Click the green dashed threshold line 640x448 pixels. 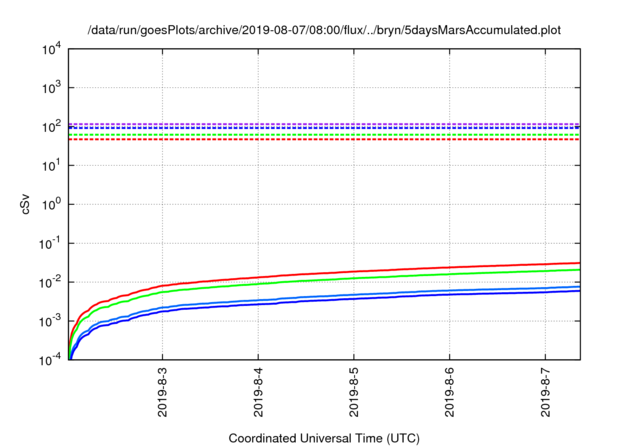click(324, 135)
